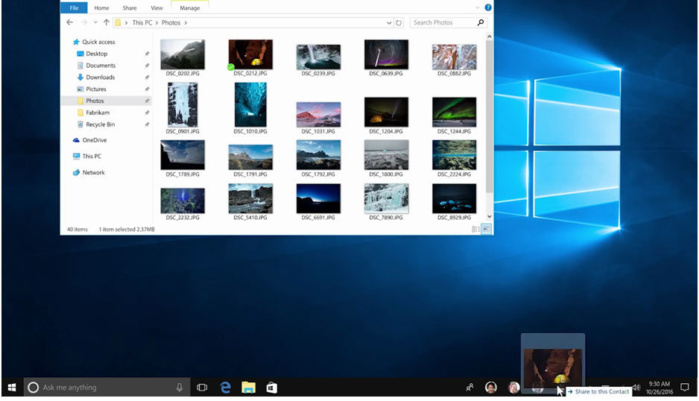Image resolution: width=699 pixels, height=401 pixels.
Task: Open second pinned contact avatar
Action: coord(514,388)
